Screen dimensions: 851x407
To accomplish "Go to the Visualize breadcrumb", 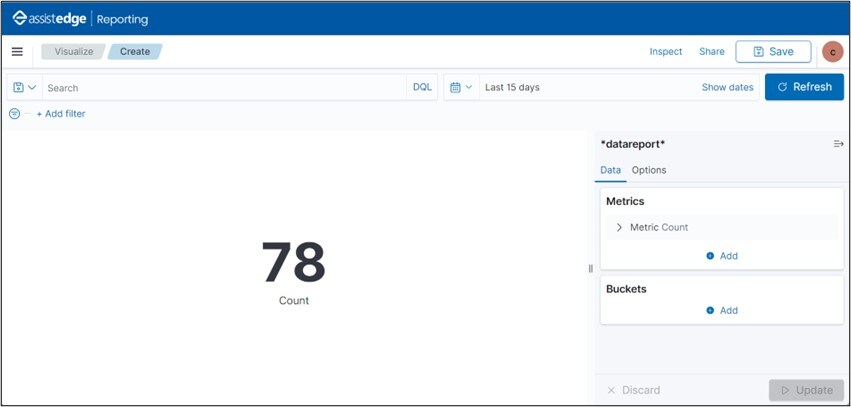I will tap(73, 52).
